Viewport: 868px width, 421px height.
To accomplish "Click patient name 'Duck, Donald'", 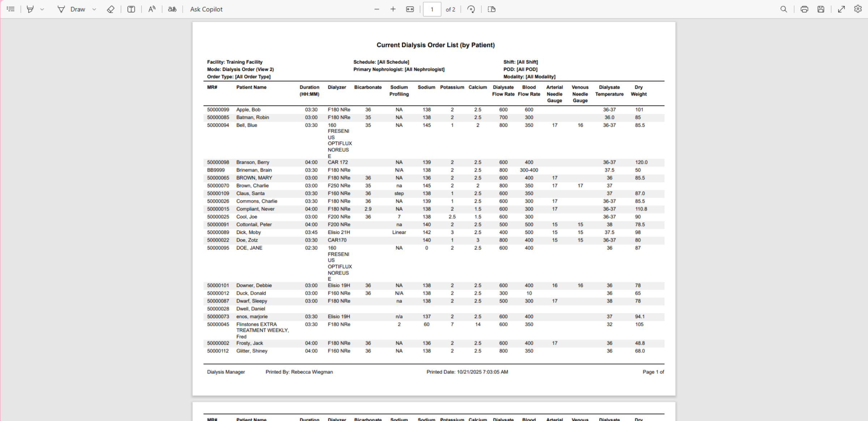I will (x=251, y=293).
